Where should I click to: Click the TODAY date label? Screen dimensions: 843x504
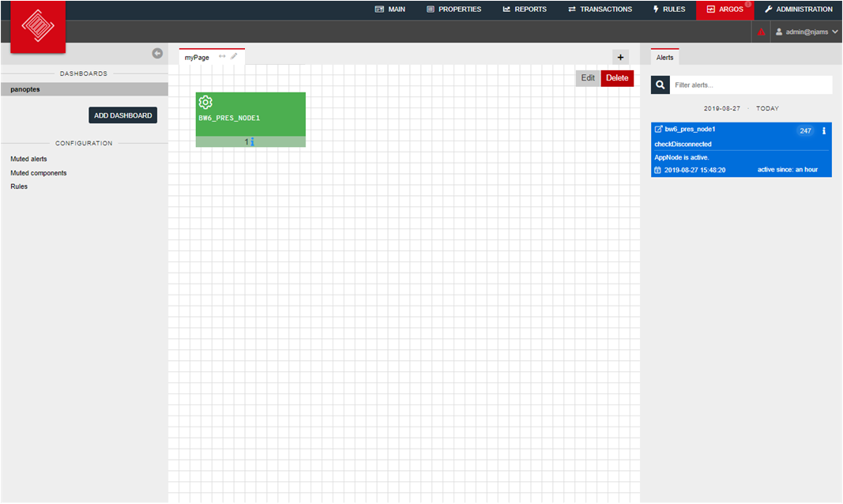tap(767, 108)
